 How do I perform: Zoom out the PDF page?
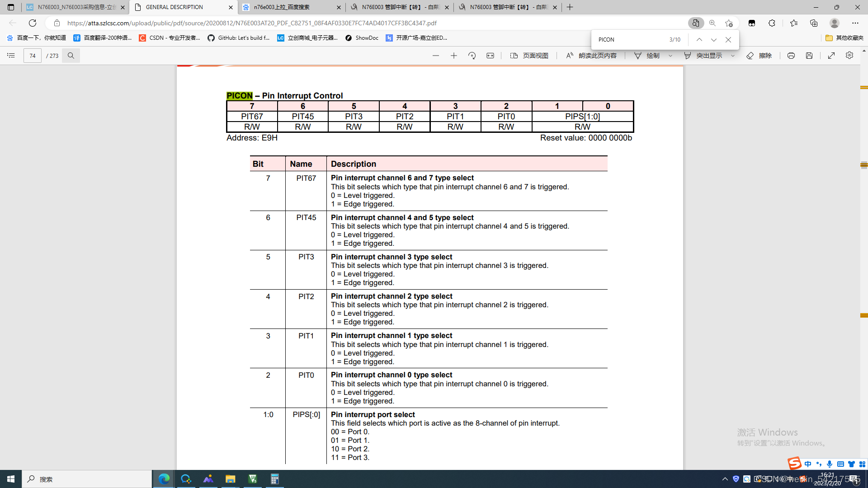pyautogui.click(x=435, y=56)
